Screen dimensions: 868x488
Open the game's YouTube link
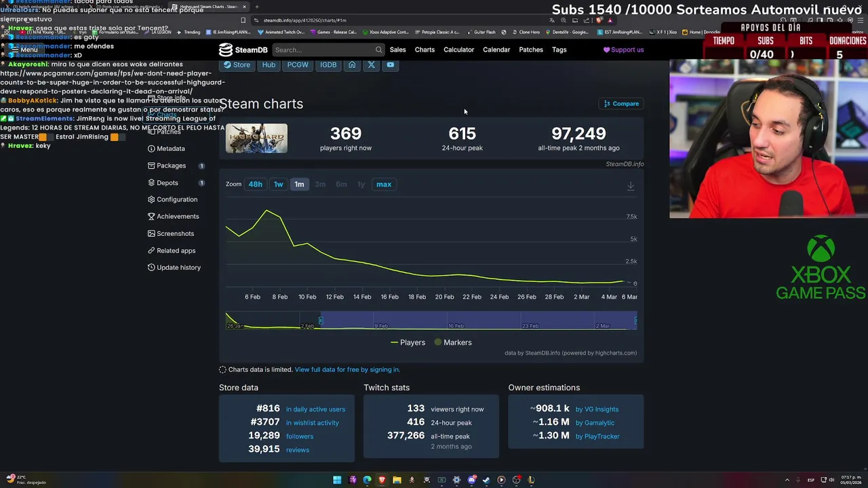pyautogui.click(x=391, y=65)
